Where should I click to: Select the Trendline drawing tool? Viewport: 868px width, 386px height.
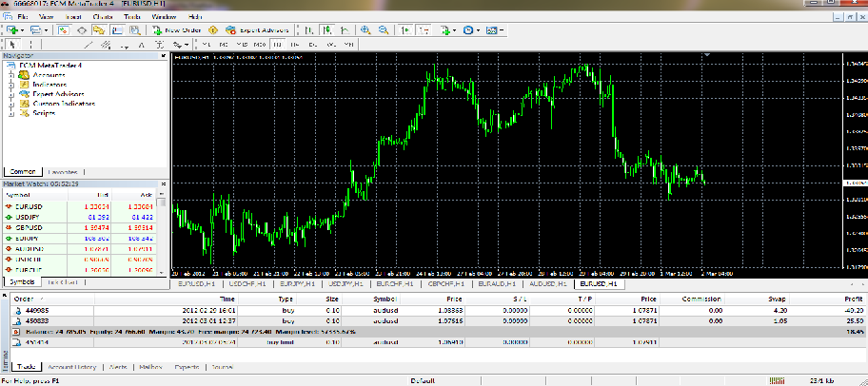[88, 45]
